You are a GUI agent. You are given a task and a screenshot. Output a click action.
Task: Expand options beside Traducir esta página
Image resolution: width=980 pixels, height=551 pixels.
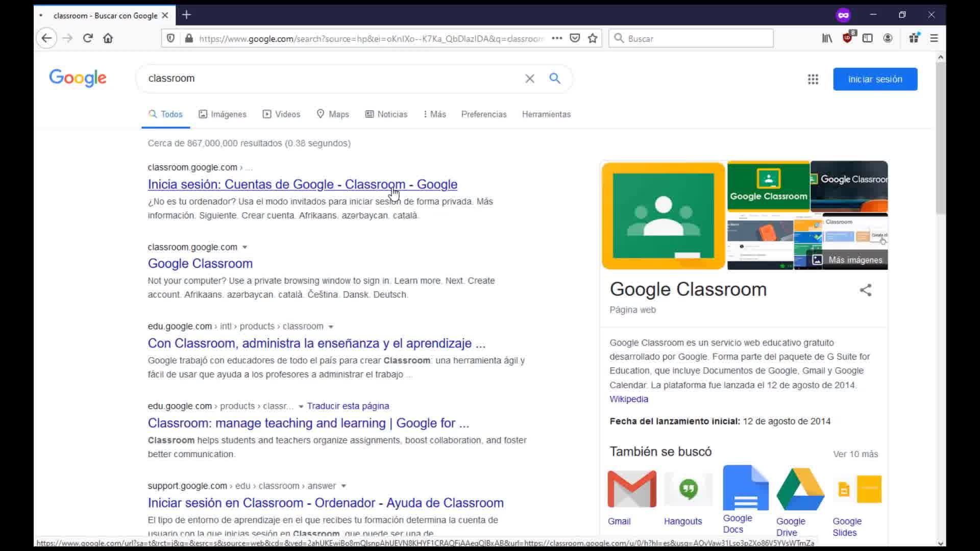pyautogui.click(x=301, y=407)
